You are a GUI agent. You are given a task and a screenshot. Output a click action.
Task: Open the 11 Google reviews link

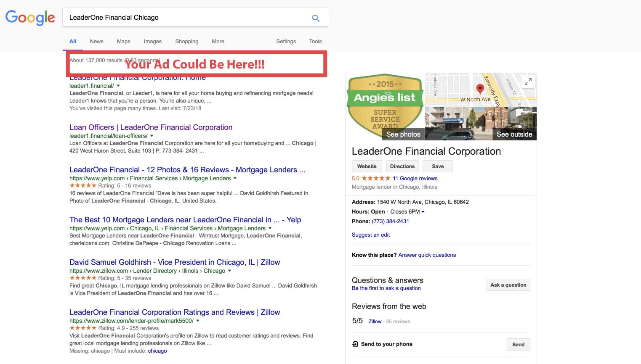(x=415, y=179)
